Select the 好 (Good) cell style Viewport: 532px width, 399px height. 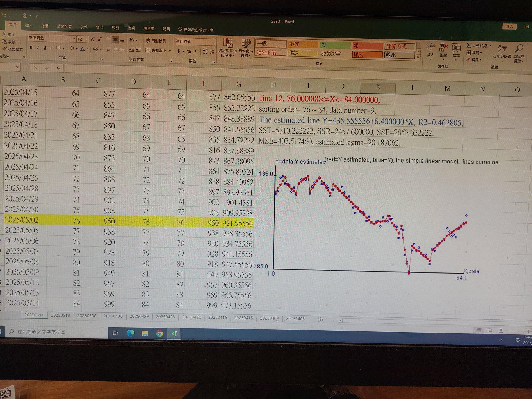point(335,45)
